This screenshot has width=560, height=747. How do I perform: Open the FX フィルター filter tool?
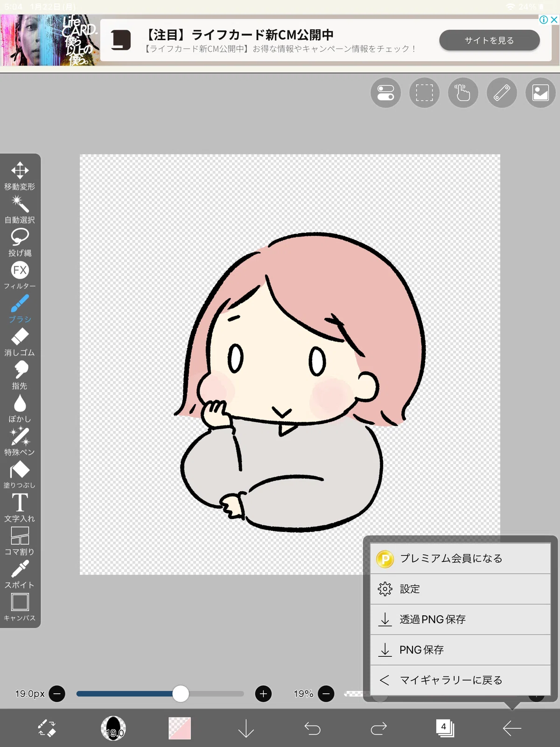[x=20, y=275]
